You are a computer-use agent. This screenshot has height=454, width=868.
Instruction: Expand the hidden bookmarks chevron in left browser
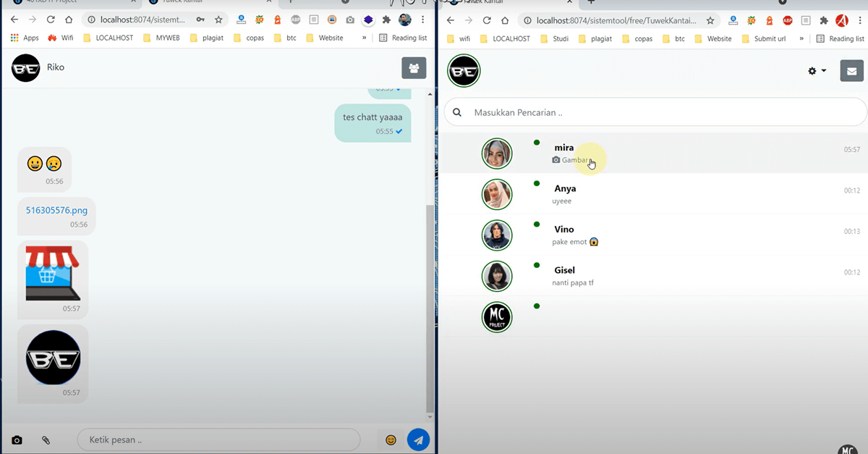[x=365, y=38]
